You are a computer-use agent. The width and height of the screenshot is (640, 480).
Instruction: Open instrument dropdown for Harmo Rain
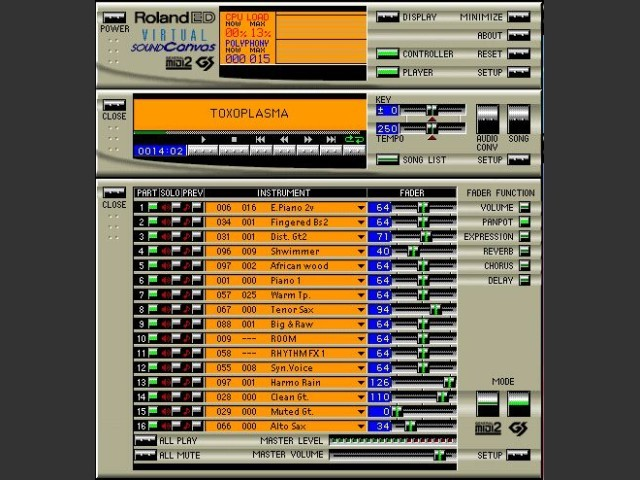361,383
